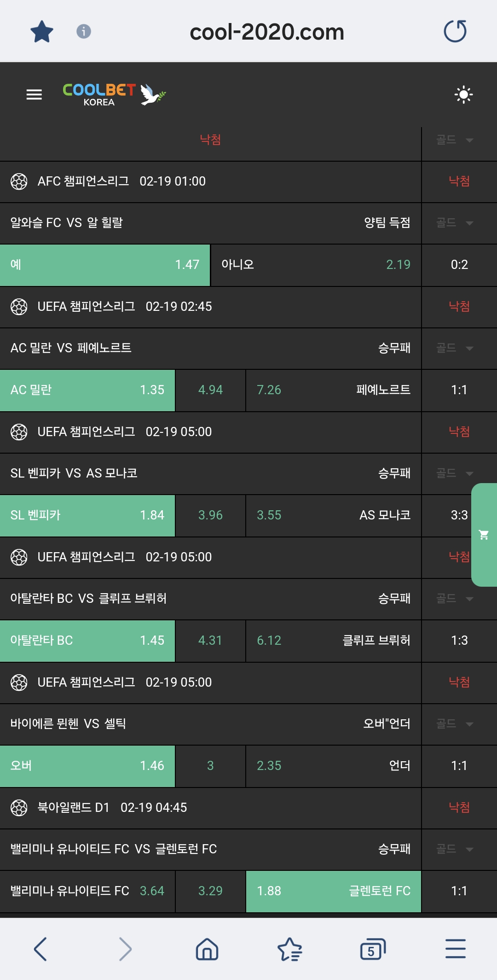Open the hamburger menu beside the Coolbet logo

[34, 94]
